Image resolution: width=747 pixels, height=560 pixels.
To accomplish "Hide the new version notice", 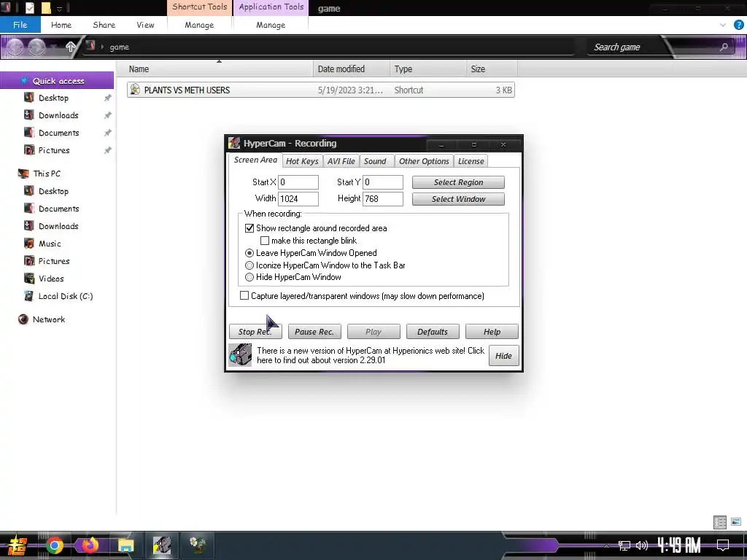I will click(503, 356).
